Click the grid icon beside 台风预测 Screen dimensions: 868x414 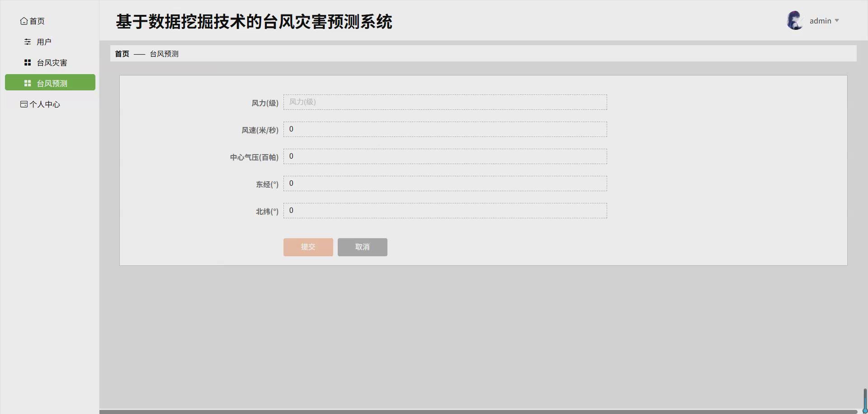27,83
